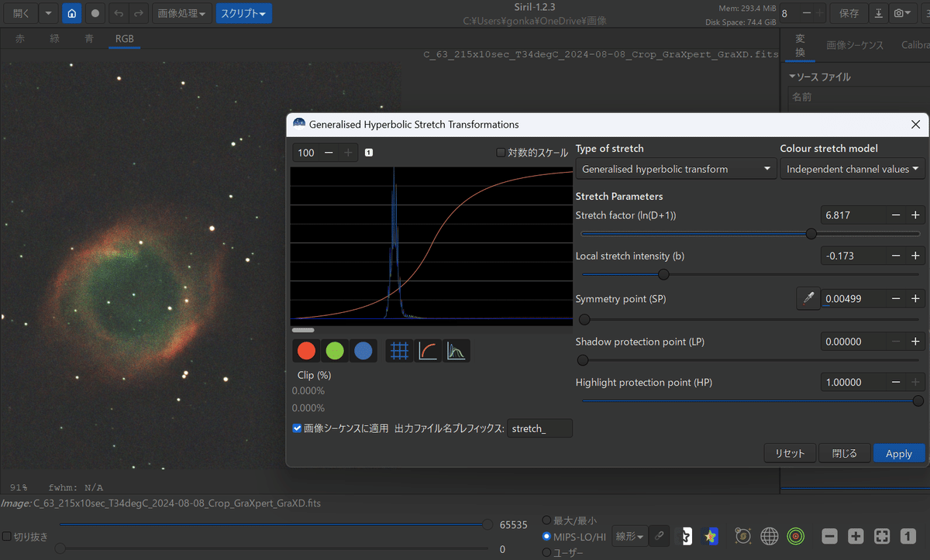Click the zoom out minus icon at bottom

[829, 536]
